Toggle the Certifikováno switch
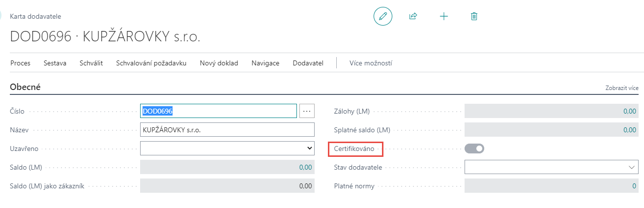644x208 pixels. point(474,149)
